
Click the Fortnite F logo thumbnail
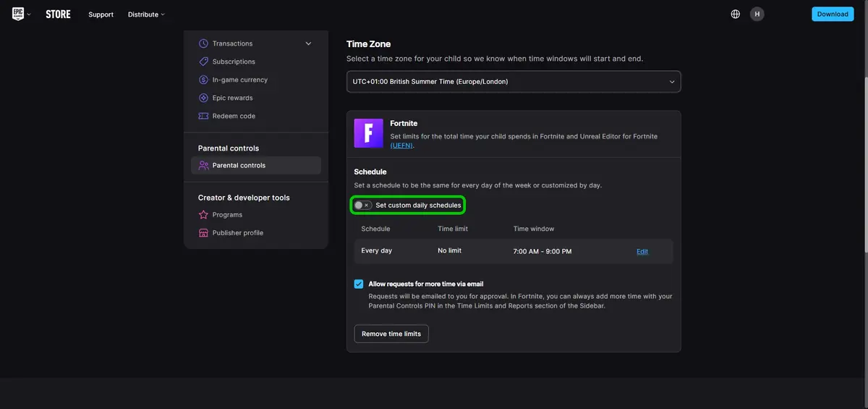point(368,133)
